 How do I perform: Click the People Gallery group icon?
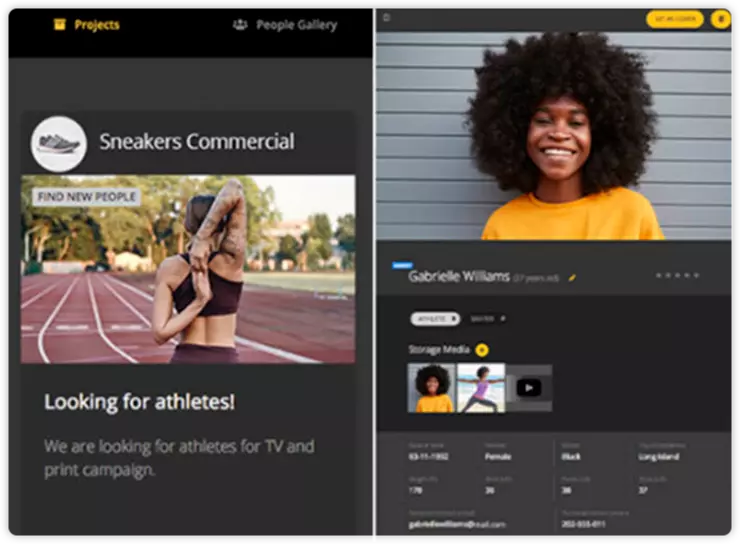point(240,25)
